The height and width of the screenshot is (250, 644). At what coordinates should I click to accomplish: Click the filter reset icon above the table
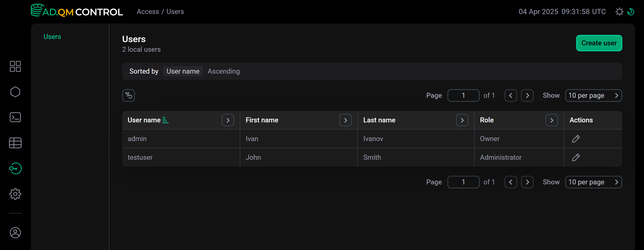[x=128, y=95]
